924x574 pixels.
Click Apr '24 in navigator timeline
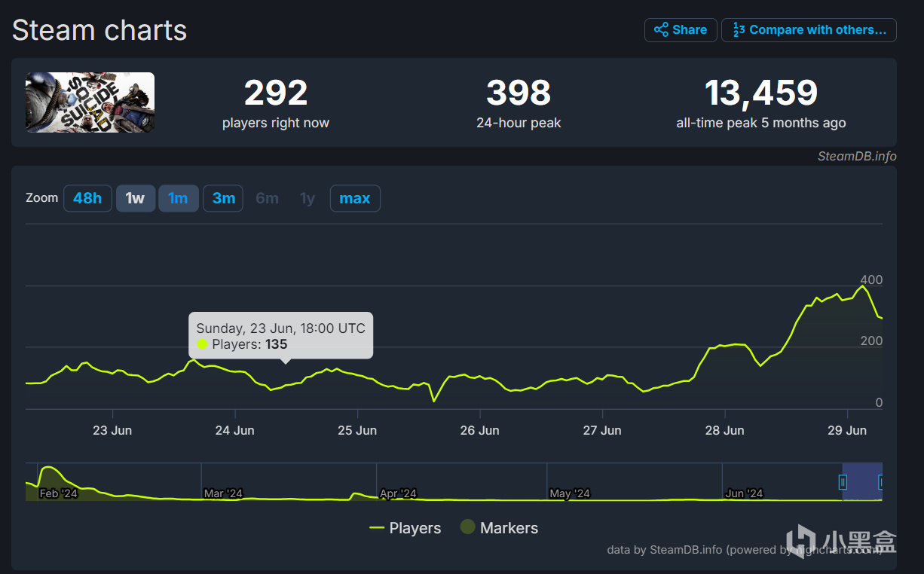397,493
